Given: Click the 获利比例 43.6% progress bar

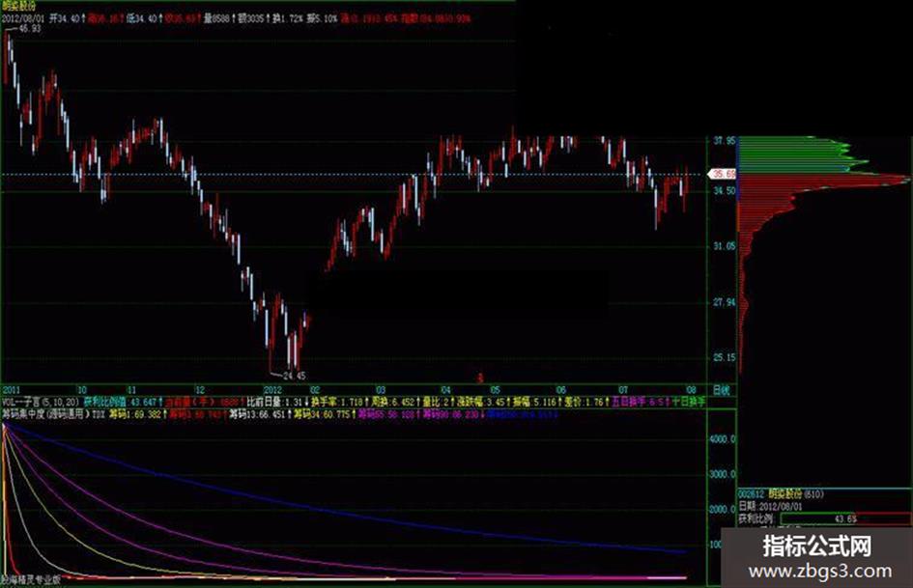Looking at the screenshot, I should click(845, 518).
